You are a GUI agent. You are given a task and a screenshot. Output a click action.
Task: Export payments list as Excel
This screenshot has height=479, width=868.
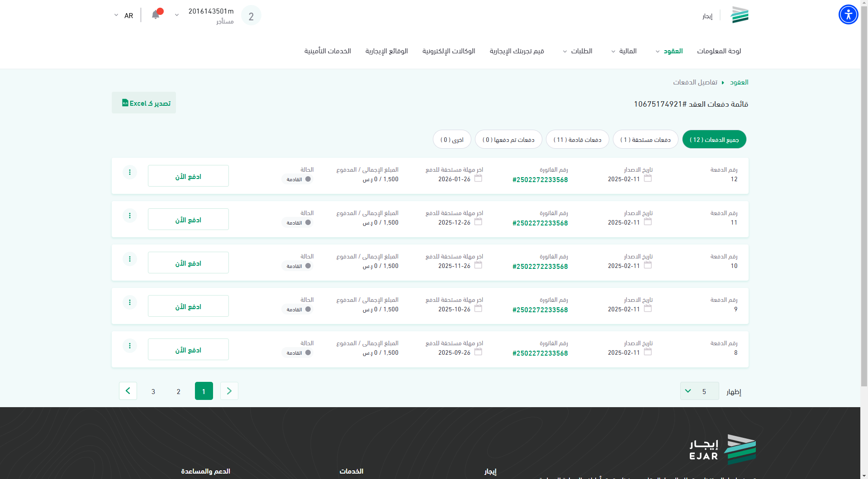point(144,103)
